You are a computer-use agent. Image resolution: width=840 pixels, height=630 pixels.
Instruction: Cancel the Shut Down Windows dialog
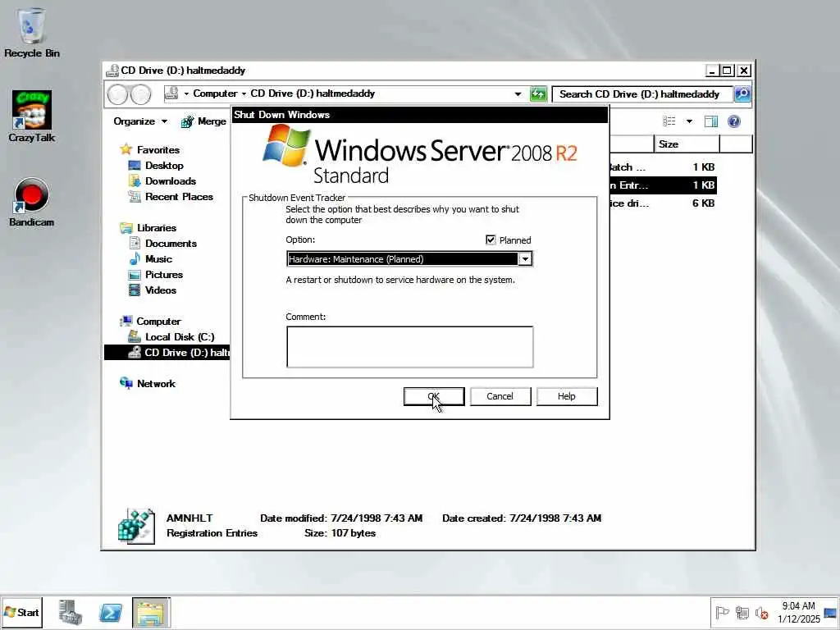point(500,396)
